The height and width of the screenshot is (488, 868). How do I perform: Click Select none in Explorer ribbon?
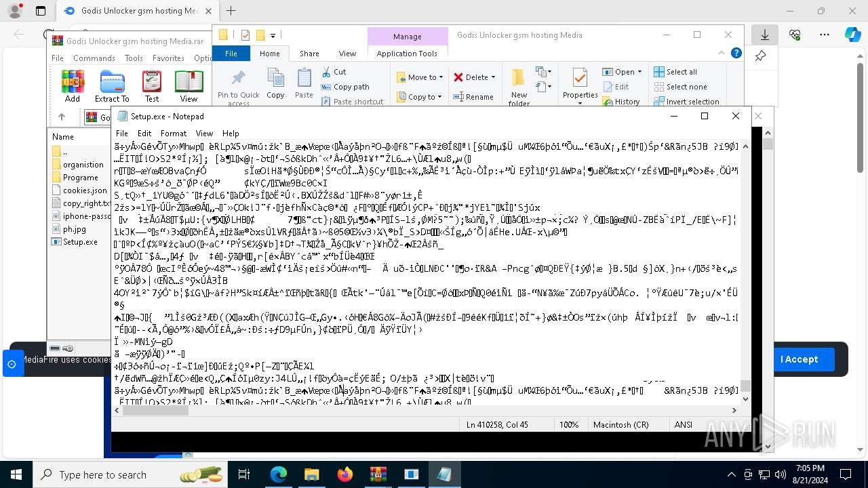coord(680,87)
